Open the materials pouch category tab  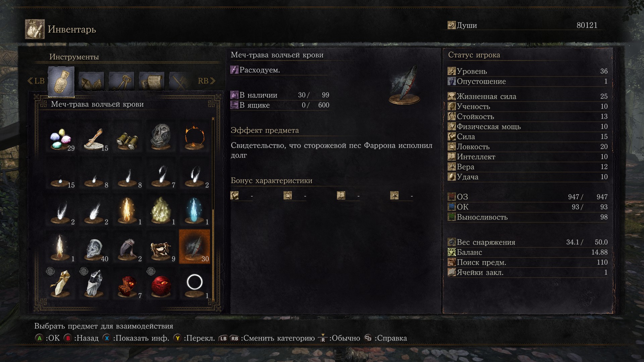pyautogui.click(x=91, y=81)
